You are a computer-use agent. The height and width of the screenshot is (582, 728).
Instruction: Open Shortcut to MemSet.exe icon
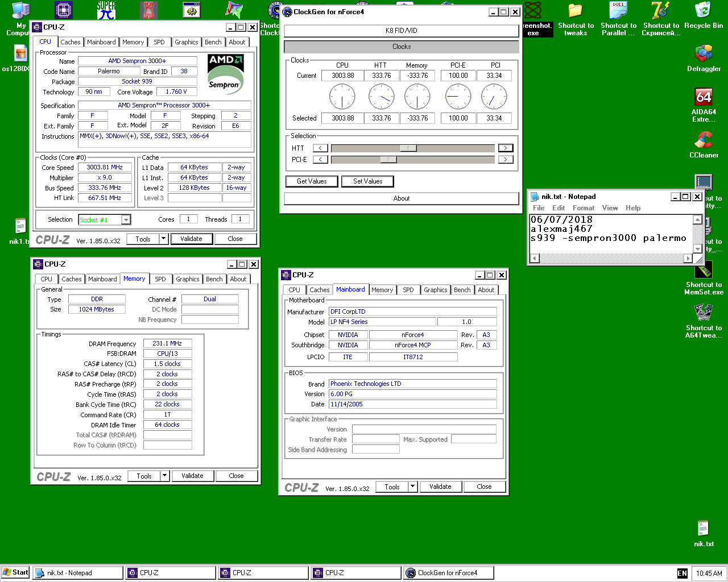[704, 278]
